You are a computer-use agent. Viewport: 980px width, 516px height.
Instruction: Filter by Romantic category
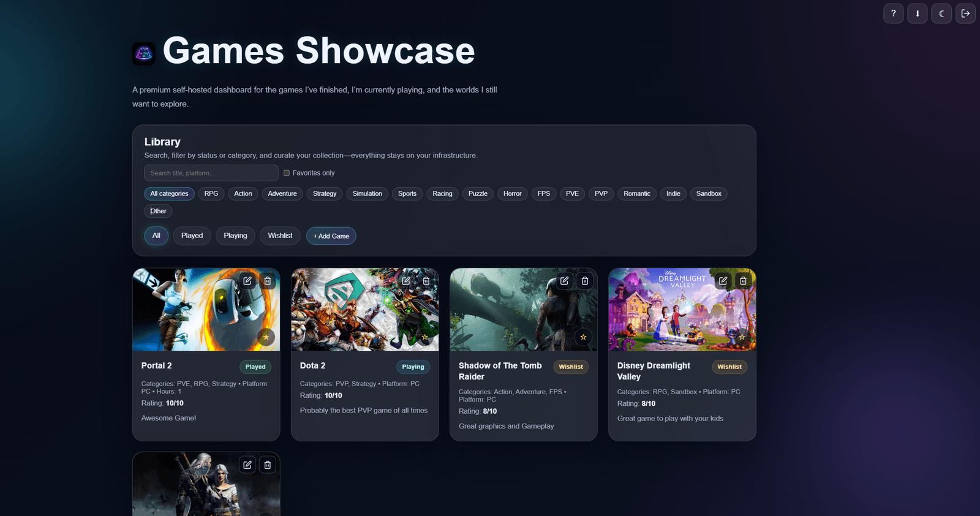pos(637,194)
